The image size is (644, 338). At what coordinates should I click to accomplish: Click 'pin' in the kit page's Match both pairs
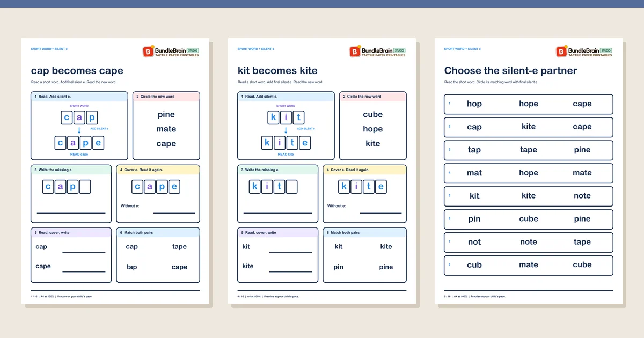339,267
